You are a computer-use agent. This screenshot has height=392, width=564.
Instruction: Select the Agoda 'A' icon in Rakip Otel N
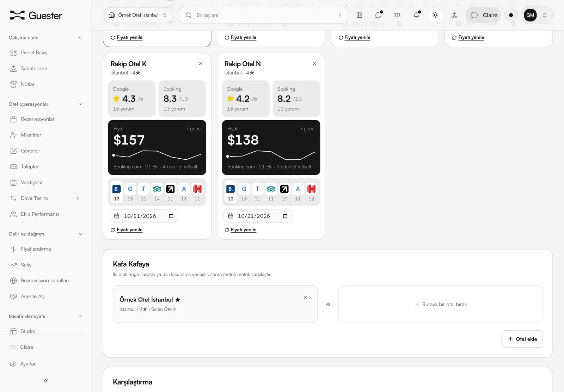(298, 189)
